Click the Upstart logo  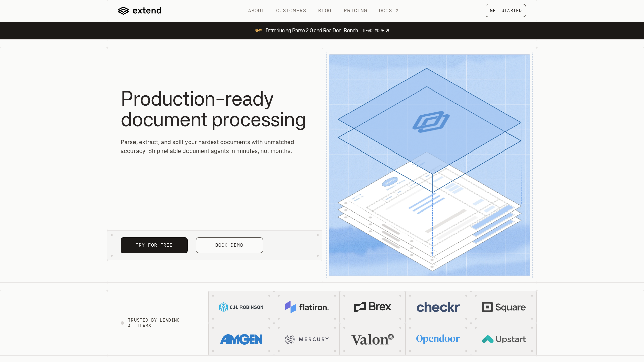click(x=504, y=339)
